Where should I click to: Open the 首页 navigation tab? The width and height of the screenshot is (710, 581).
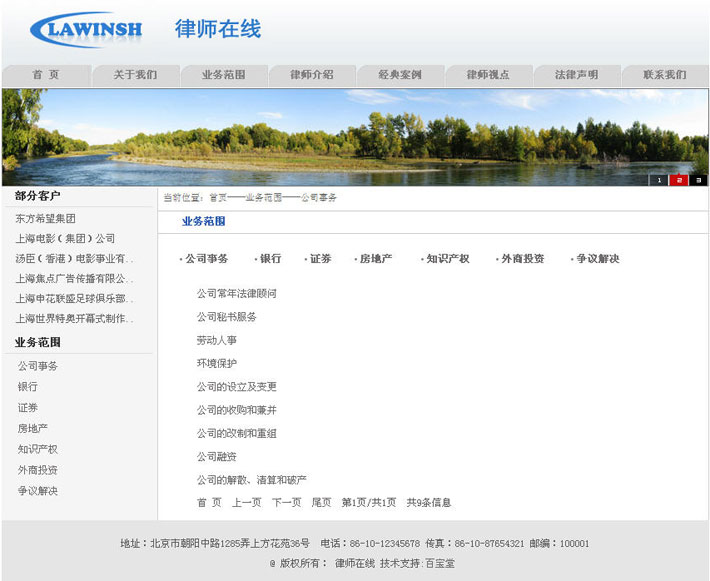46,75
